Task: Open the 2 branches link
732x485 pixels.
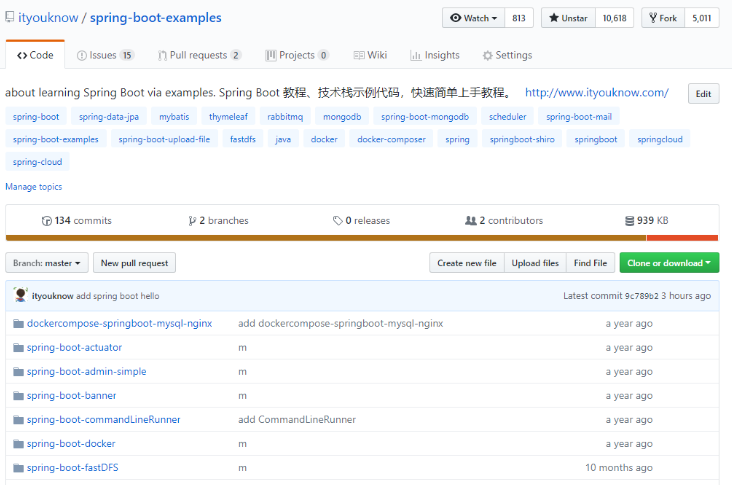Action: (218, 221)
